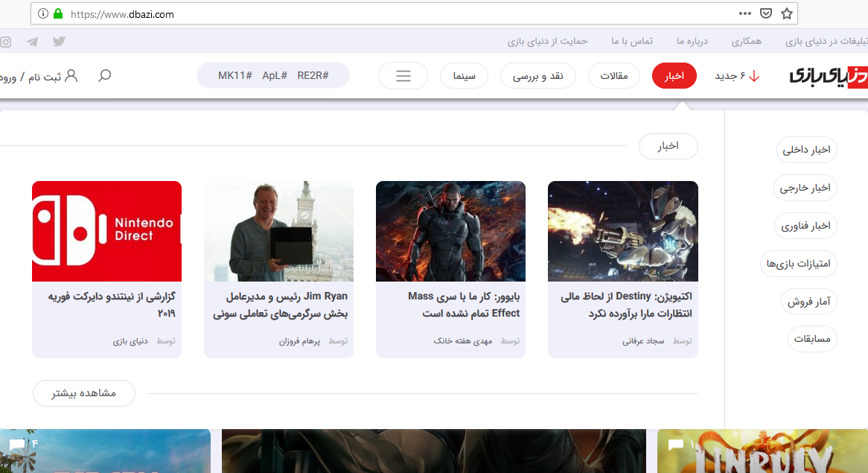Click the green padlock security icon
The width and height of the screenshot is (868, 473).
tap(58, 13)
